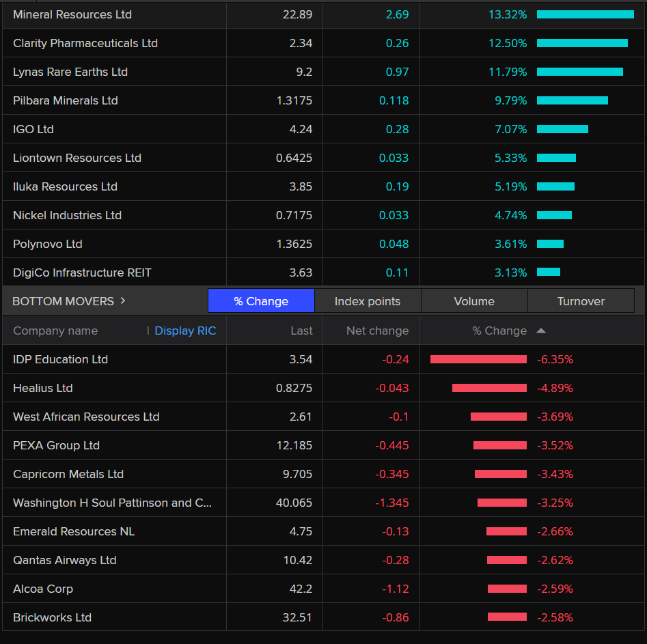Click PEXA Group last price 12.185
Image resolution: width=647 pixels, height=644 pixels.
pyautogui.click(x=294, y=445)
